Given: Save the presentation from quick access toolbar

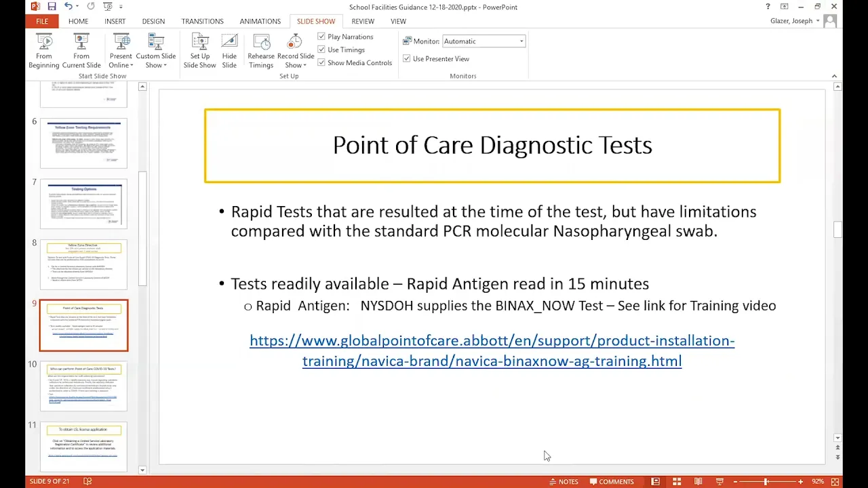Looking at the screenshot, I should tap(52, 7).
